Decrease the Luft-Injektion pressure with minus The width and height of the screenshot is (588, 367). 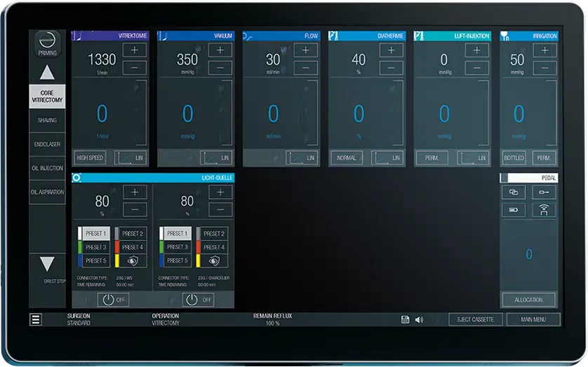pyautogui.click(x=476, y=68)
